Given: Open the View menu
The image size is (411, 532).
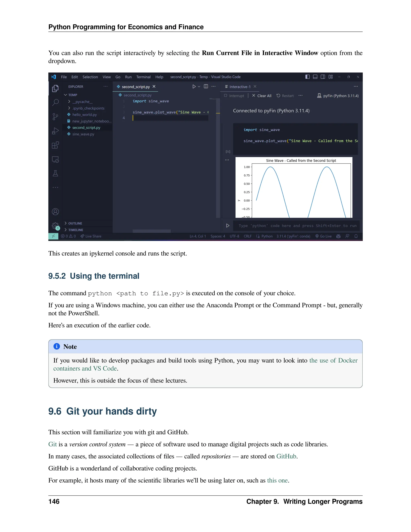Looking at the screenshot, I should coord(107,77).
